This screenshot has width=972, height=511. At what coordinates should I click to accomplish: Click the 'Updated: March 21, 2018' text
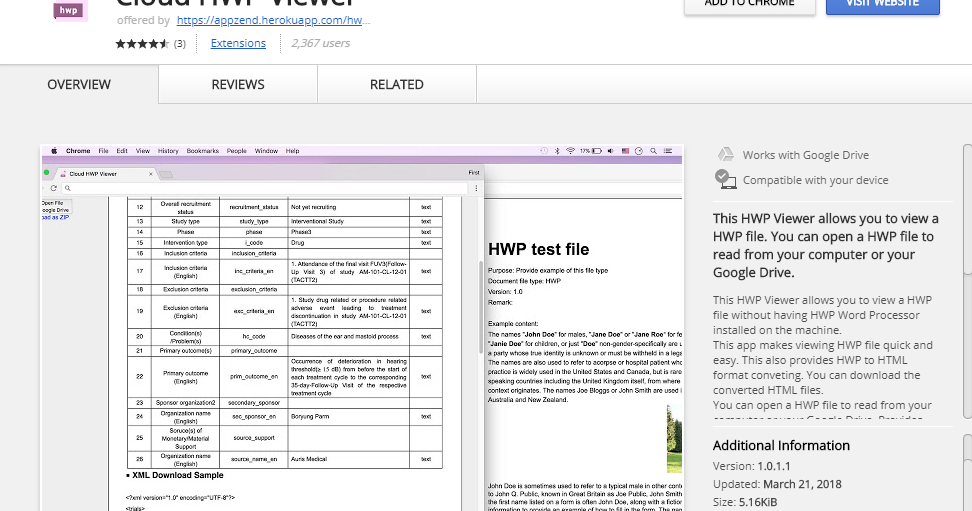click(x=777, y=484)
